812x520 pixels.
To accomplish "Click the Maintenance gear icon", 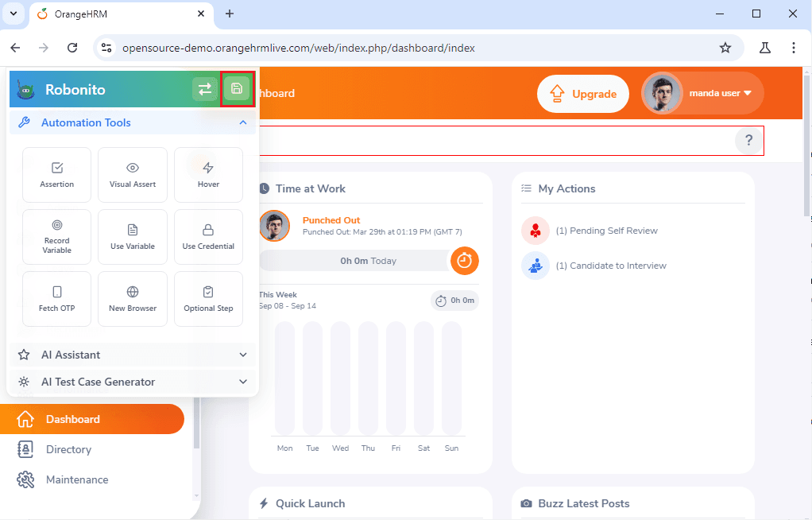I will (x=25, y=479).
